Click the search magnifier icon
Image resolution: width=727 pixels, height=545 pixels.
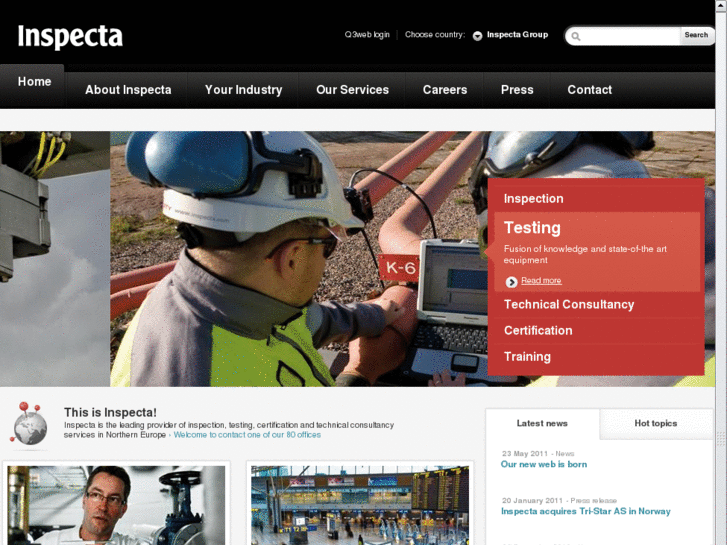click(575, 36)
